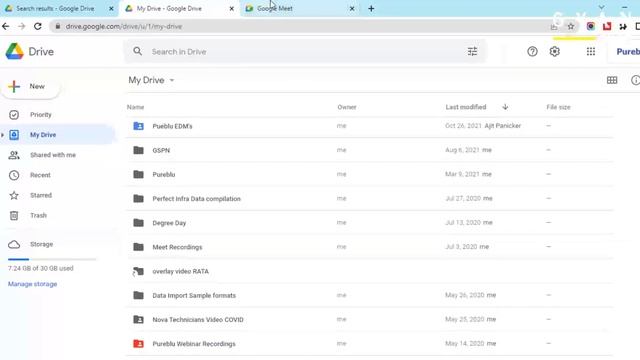640x360 pixels.
Task: Open search filter options icon
Action: (472, 51)
